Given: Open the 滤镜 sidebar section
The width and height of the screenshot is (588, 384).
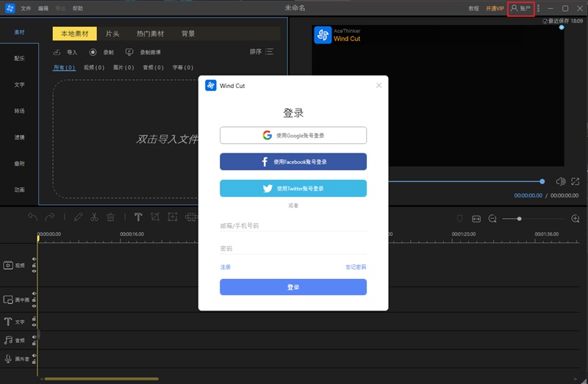Looking at the screenshot, I should 20,137.
